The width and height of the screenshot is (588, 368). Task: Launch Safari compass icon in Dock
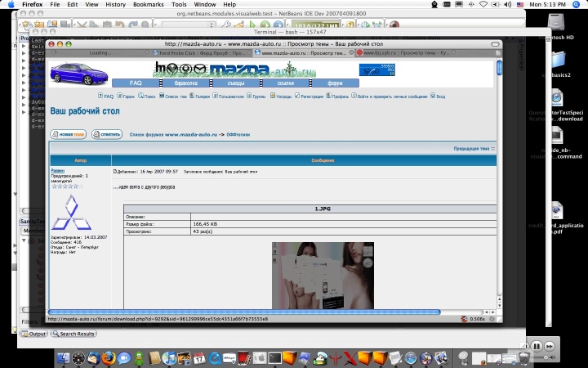411,359
